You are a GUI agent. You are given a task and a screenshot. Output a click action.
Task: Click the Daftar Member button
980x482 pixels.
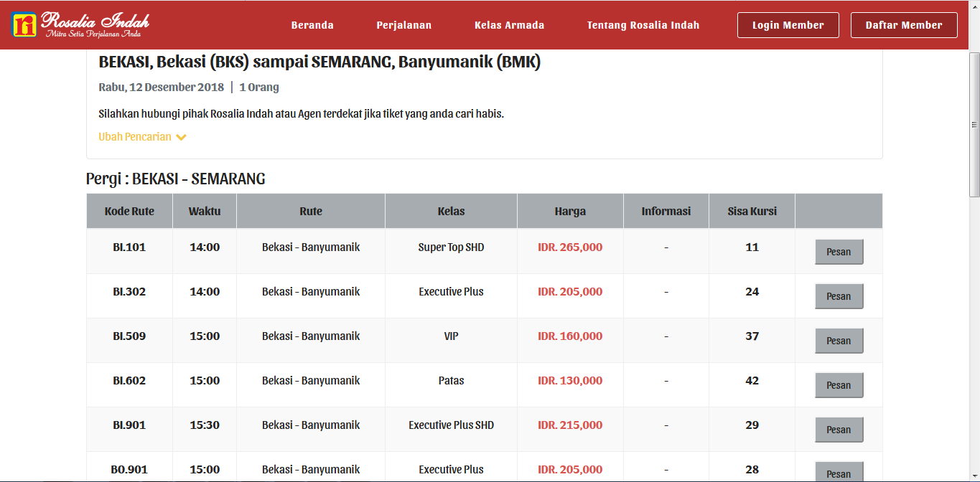(903, 24)
